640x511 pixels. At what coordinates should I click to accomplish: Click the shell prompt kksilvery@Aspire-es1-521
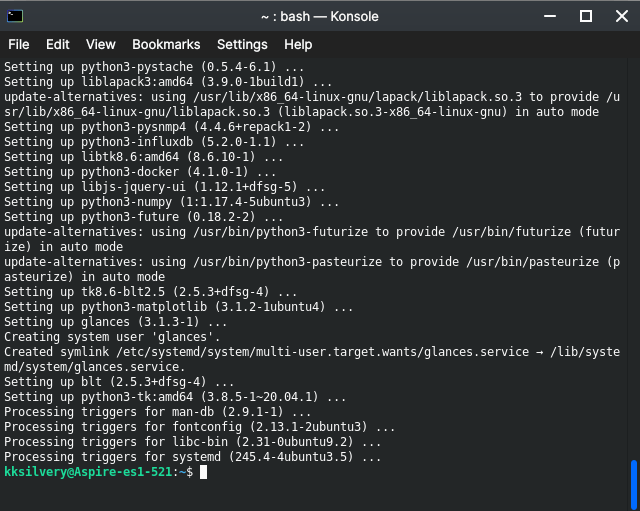[88, 472]
